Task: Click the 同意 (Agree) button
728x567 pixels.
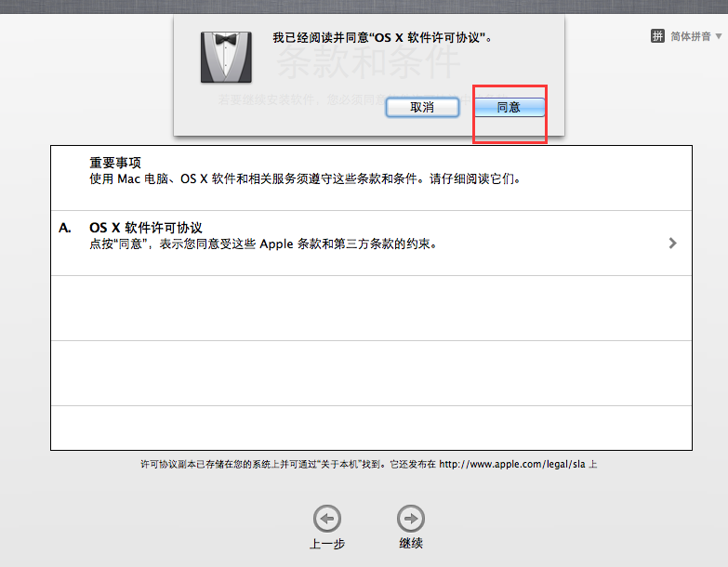Action: (x=510, y=107)
